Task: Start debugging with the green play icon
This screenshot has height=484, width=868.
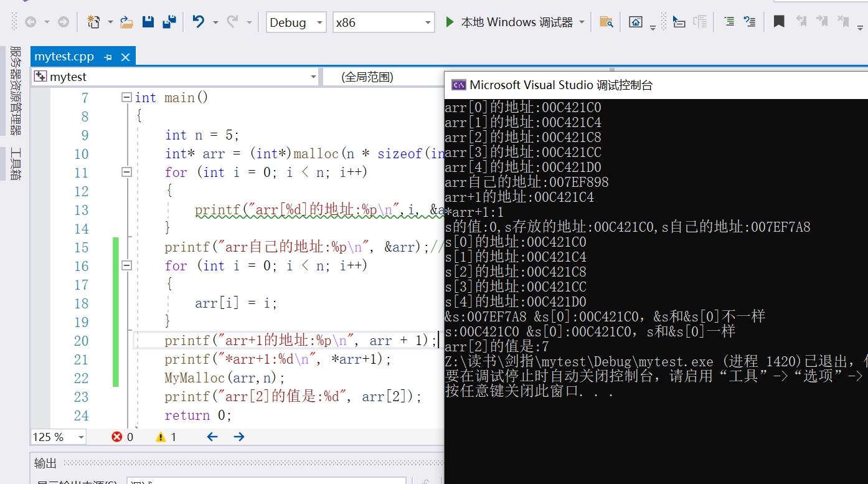Action: click(x=450, y=22)
